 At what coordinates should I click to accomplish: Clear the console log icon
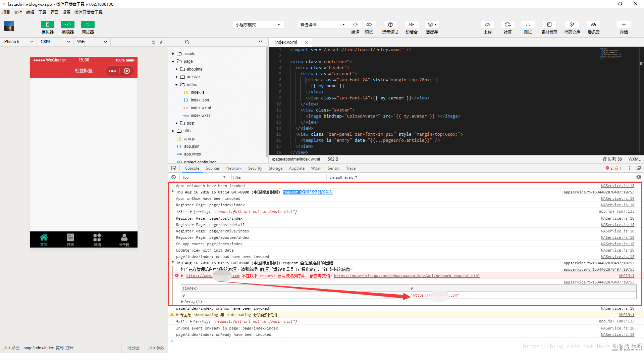click(173, 177)
